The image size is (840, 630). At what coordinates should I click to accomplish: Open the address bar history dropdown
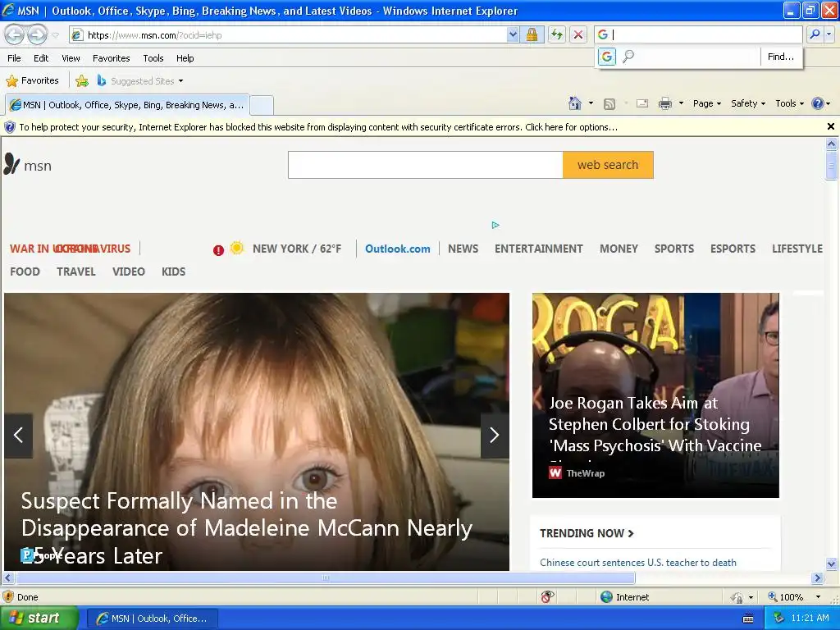[x=513, y=34]
